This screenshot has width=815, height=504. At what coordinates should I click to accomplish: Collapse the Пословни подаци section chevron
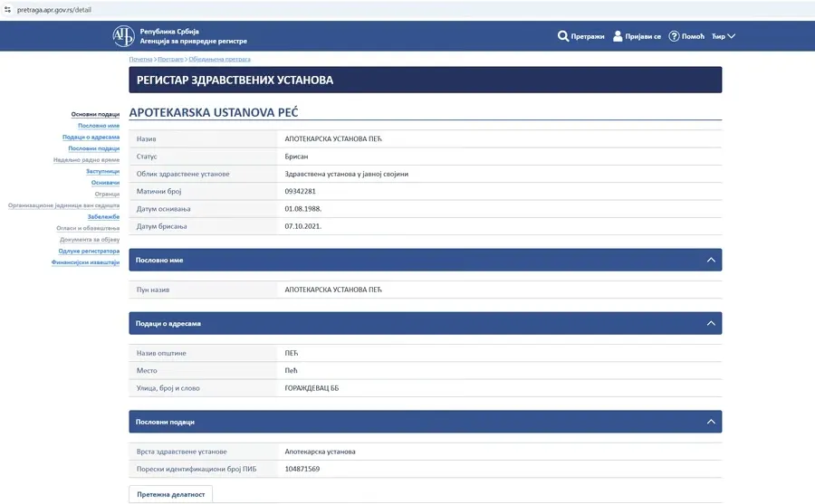click(711, 422)
